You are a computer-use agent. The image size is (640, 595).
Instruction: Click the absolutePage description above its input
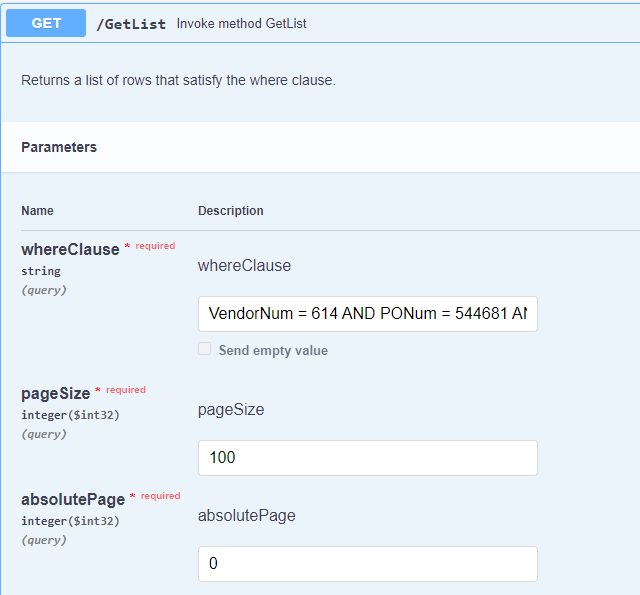pyautogui.click(x=246, y=515)
